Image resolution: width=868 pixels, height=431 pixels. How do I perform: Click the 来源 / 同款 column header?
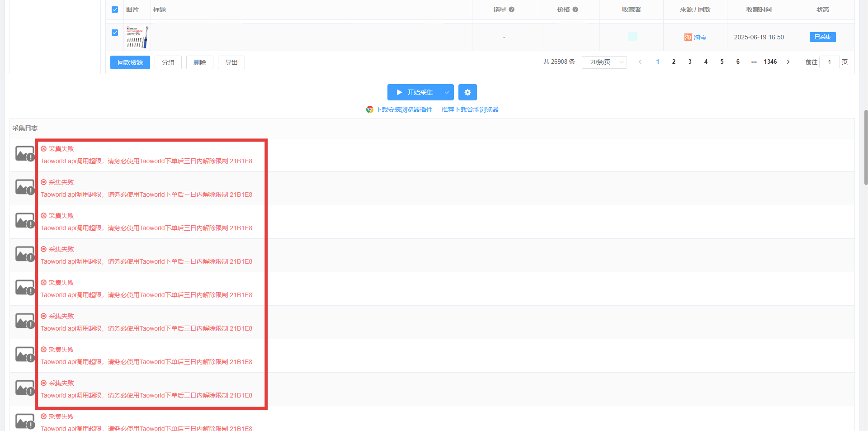pos(695,9)
